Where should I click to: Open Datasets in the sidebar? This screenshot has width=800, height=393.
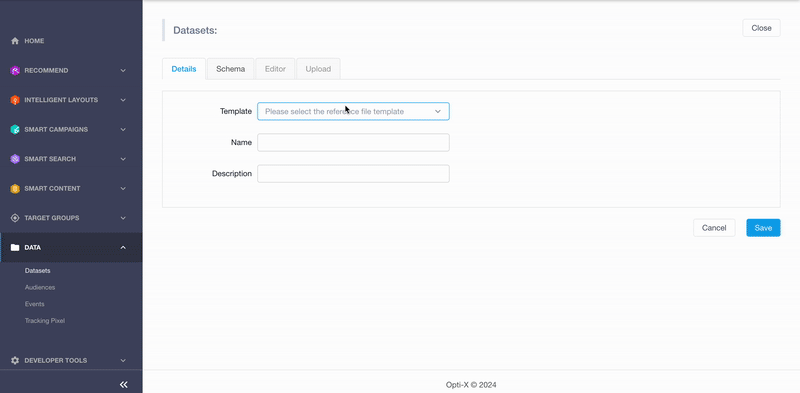[x=37, y=271]
